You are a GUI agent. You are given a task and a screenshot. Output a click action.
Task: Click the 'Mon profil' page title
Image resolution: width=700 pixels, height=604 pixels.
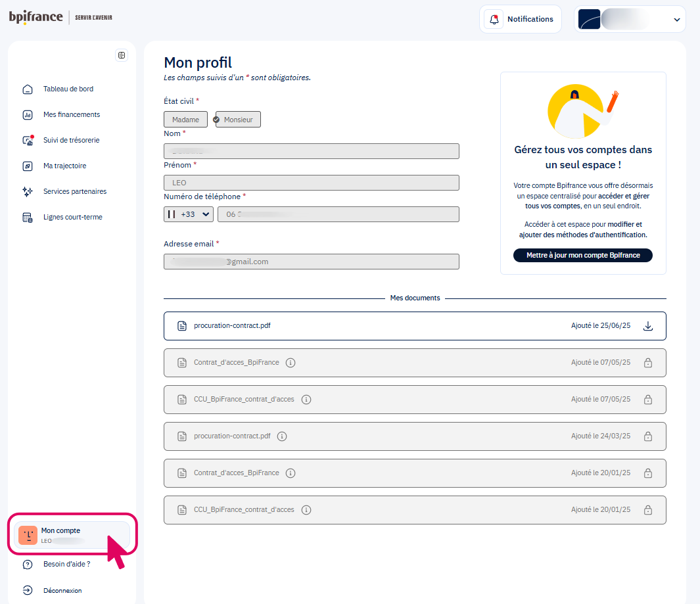(198, 62)
